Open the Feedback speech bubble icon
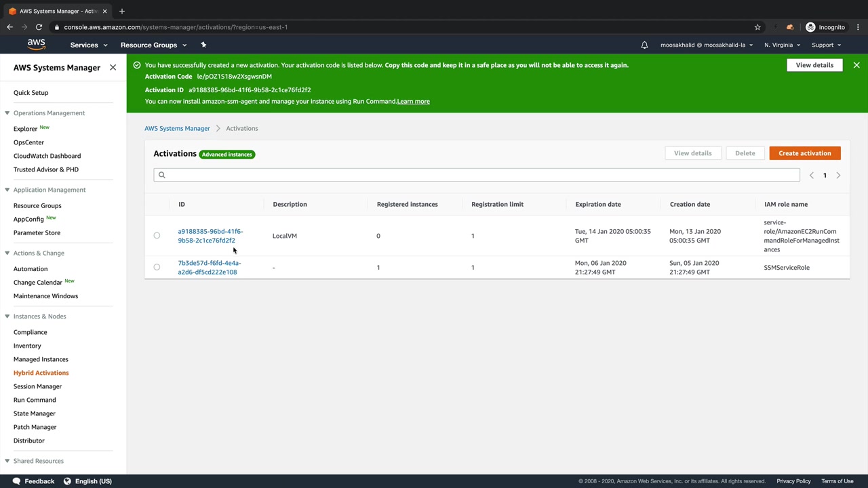This screenshot has width=868, height=488. pyautogui.click(x=17, y=481)
